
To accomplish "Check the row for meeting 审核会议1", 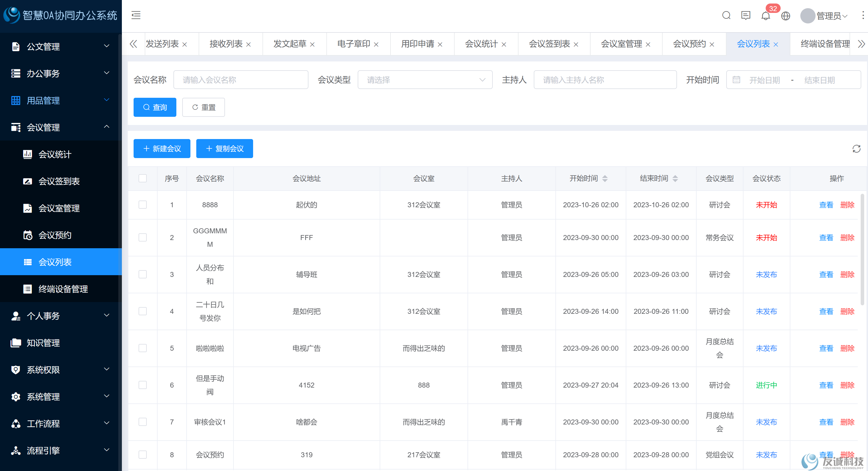I will tap(143, 422).
